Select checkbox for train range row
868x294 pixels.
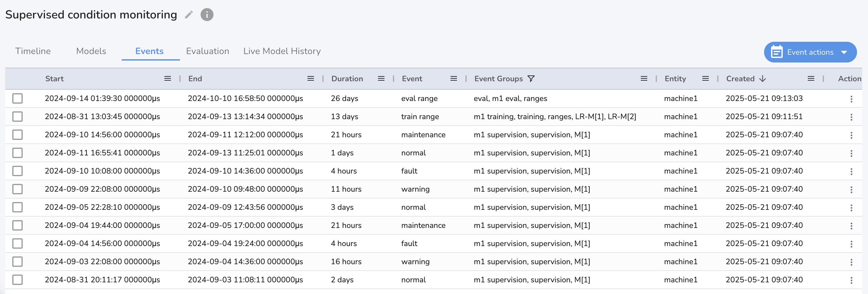[17, 117]
